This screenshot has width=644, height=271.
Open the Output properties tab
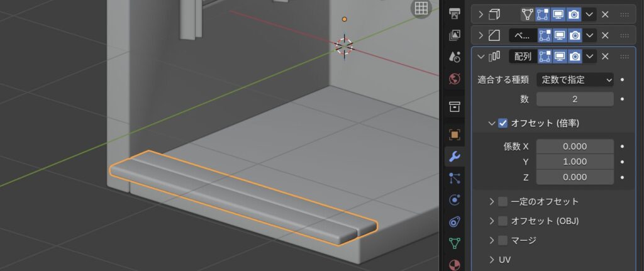coord(455,14)
